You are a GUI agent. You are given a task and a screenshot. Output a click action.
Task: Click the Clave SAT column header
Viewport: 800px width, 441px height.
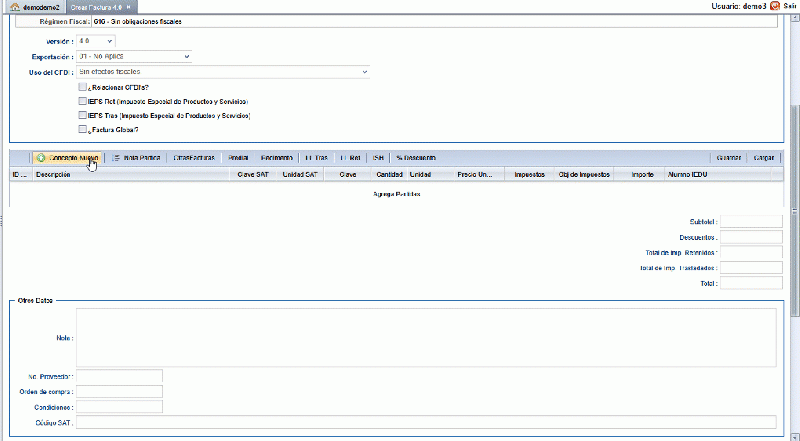253,175
